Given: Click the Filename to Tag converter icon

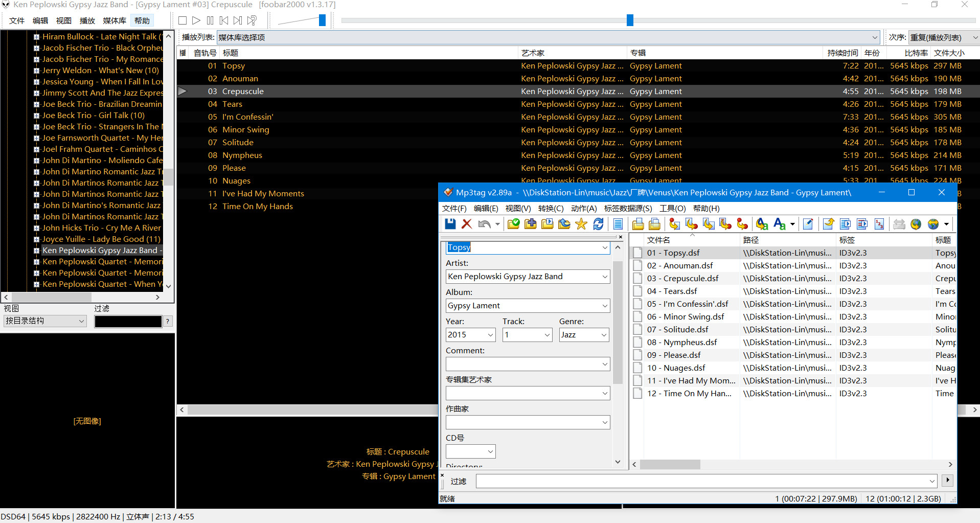Looking at the screenshot, I should point(692,224).
